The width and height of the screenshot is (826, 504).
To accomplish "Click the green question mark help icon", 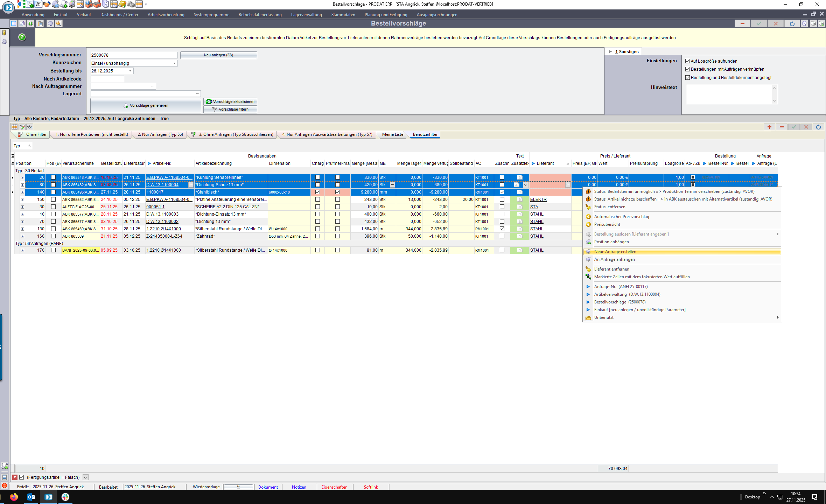I will (x=22, y=37).
